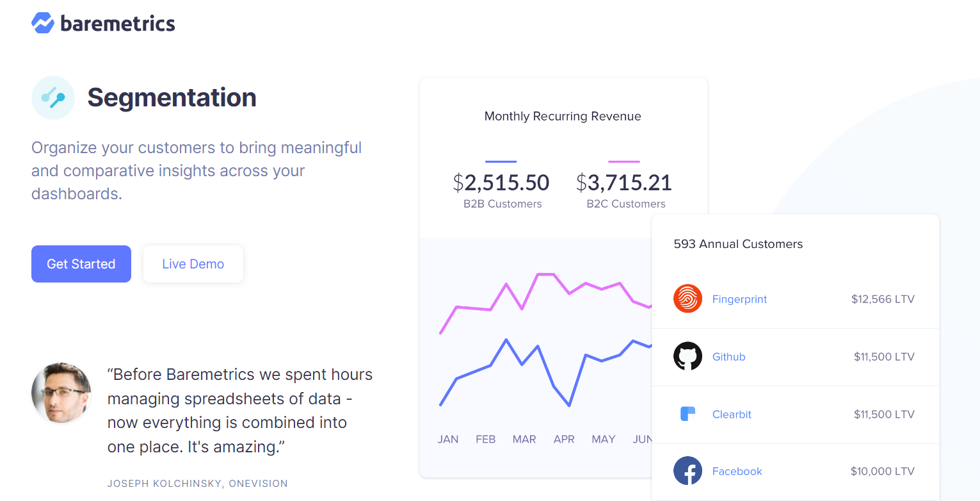The width and height of the screenshot is (980, 501).
Task: Open the Clearbit customer link
Action: point(732,415)
